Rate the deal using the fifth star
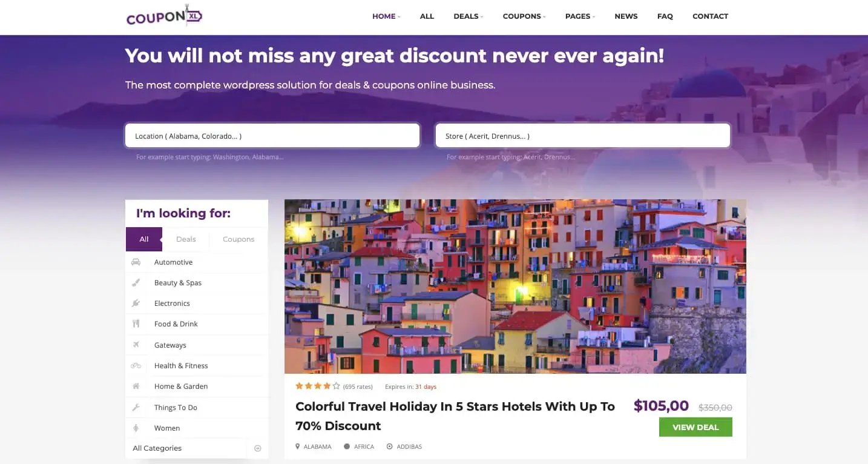This screenshot has height=464, width=868. (337, 386)
